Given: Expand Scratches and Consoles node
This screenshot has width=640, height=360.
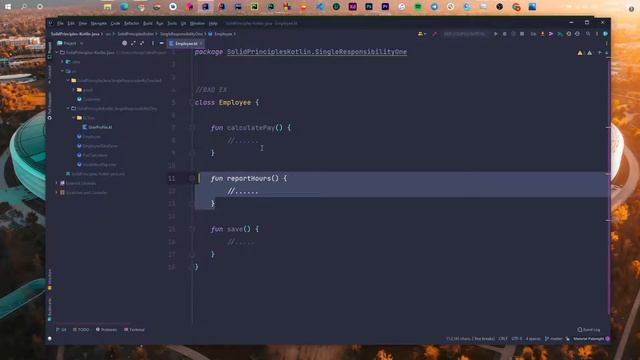Looking at the screenshot, I should pos(57,192).
